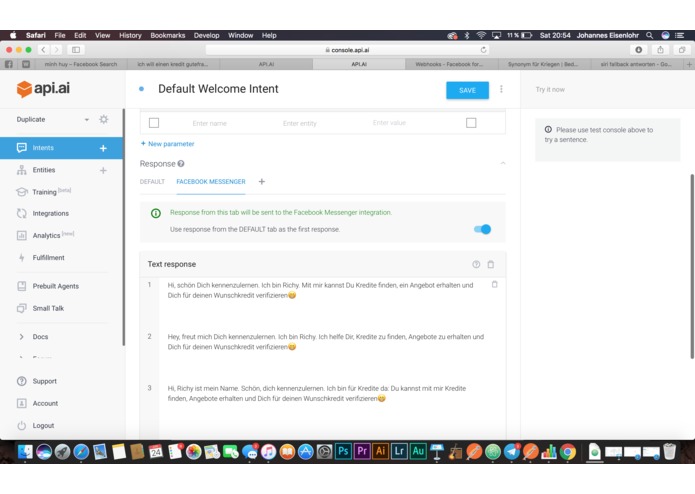Click text response 3 about Richy ist mein Name
Image resolution: width=695 pixels, height=494 pixels.
tap(317, 393)
